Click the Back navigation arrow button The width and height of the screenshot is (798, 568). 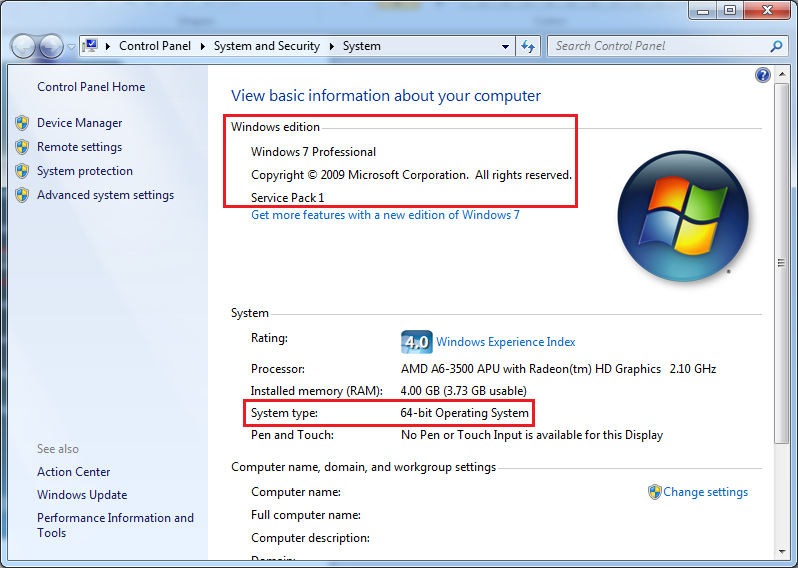tap(23, 46)
